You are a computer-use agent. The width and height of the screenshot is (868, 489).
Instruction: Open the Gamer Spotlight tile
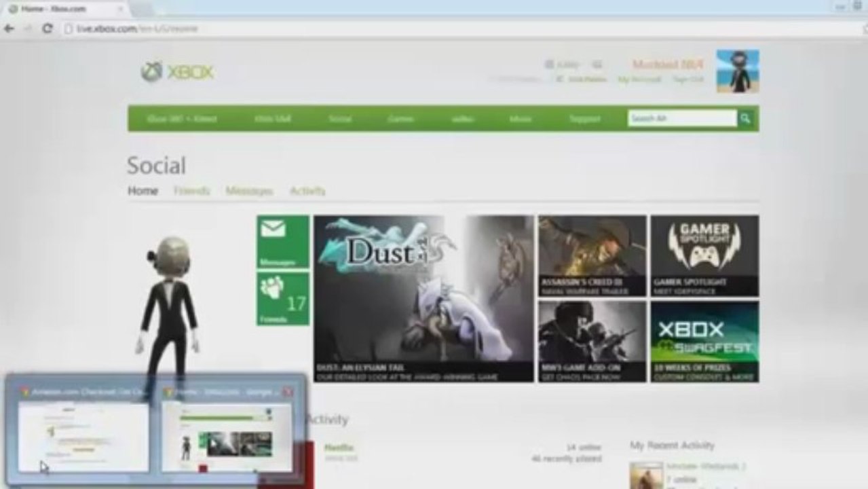click(704, 255)
